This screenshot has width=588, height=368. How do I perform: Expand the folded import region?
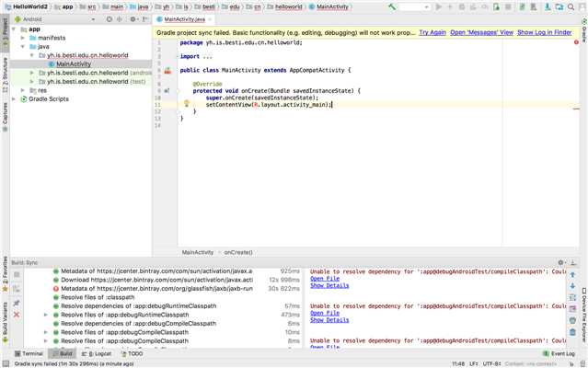click(x=207, y=57)
